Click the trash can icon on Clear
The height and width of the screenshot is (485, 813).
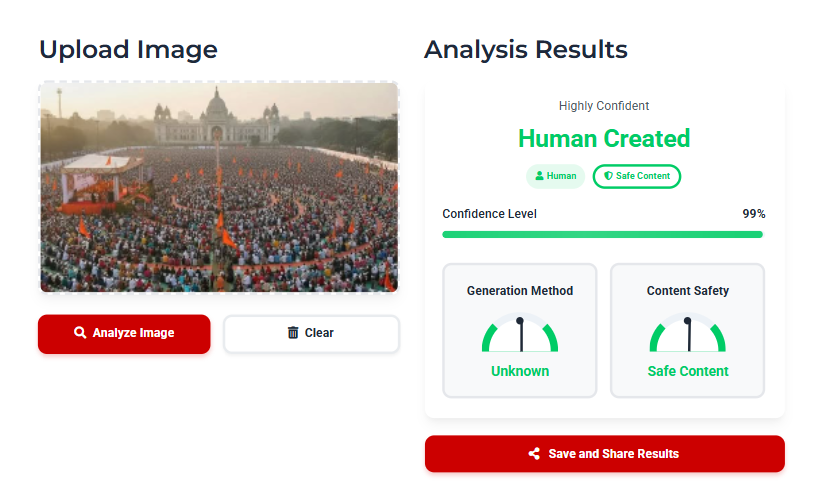point(293,333)
